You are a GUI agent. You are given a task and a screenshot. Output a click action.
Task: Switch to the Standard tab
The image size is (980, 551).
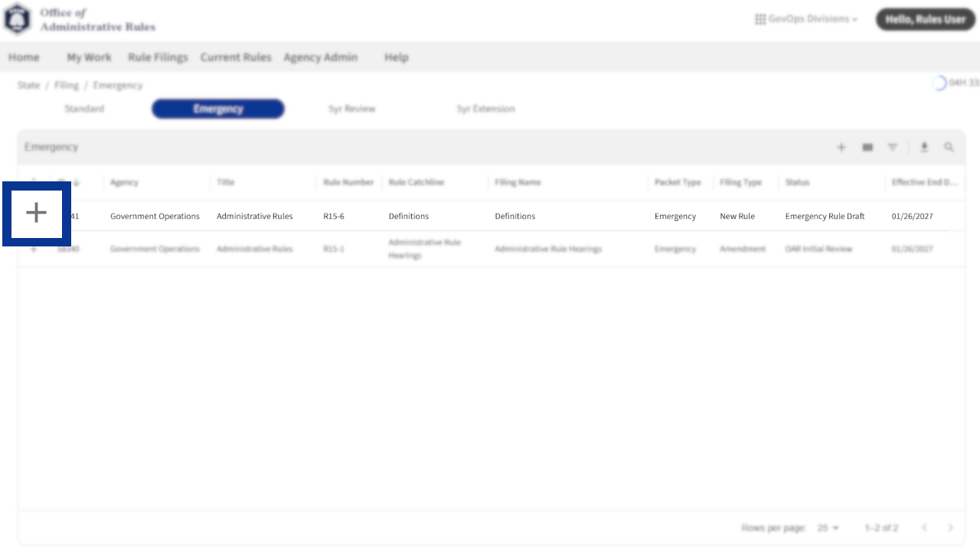tap(84, 109)
